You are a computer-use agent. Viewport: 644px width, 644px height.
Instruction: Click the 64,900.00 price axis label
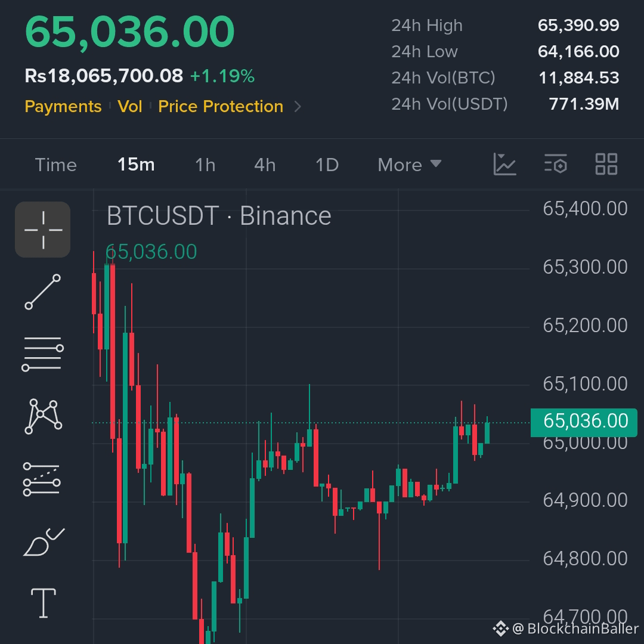click(x=585, y=500)
